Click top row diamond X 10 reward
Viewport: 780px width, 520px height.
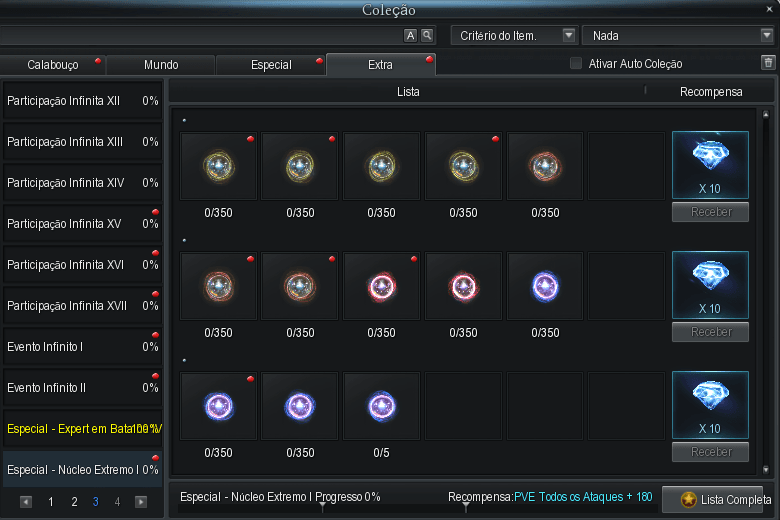click(x=710, y=165)
